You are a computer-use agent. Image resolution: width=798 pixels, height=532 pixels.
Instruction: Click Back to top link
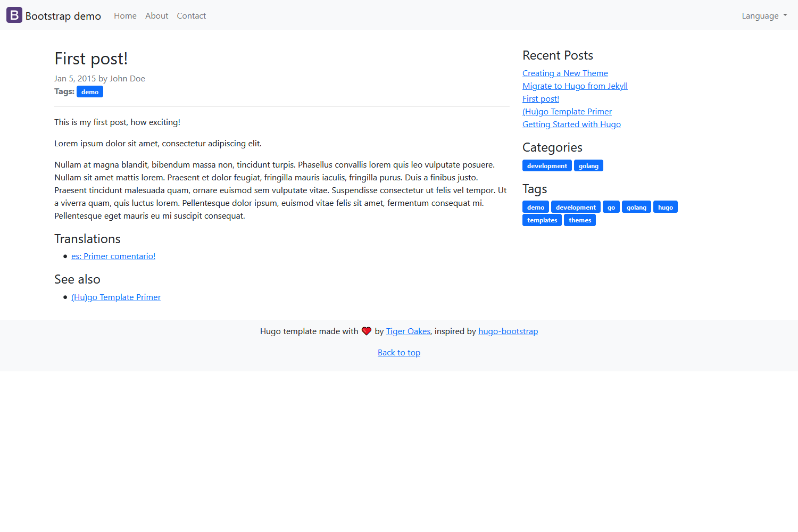(399, 353)
